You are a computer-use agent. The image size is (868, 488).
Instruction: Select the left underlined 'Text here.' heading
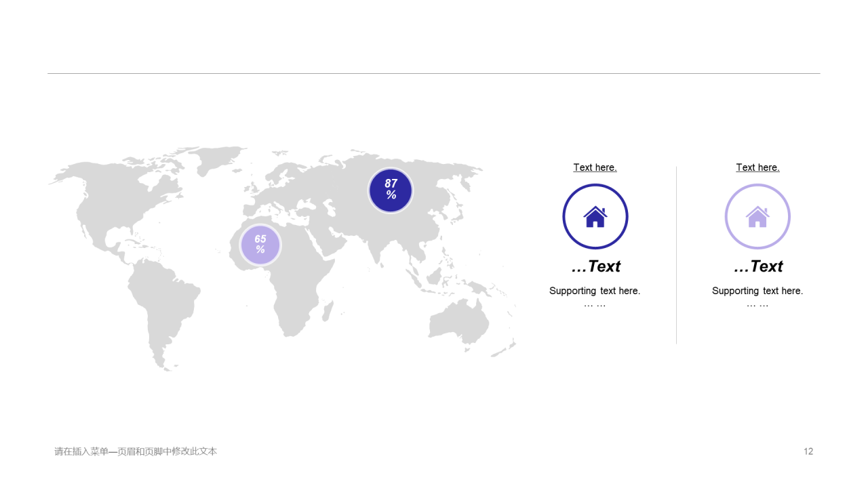point(595,167)
